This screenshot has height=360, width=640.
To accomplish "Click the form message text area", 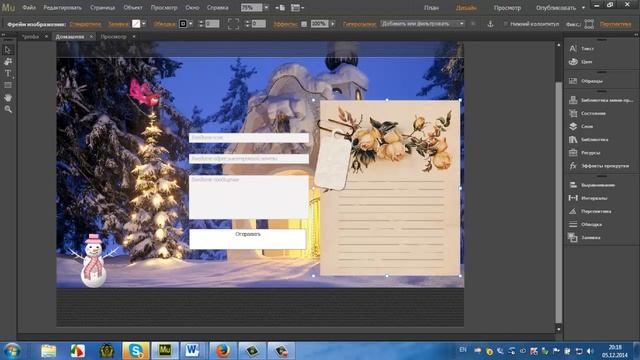I will coord(249,197).
